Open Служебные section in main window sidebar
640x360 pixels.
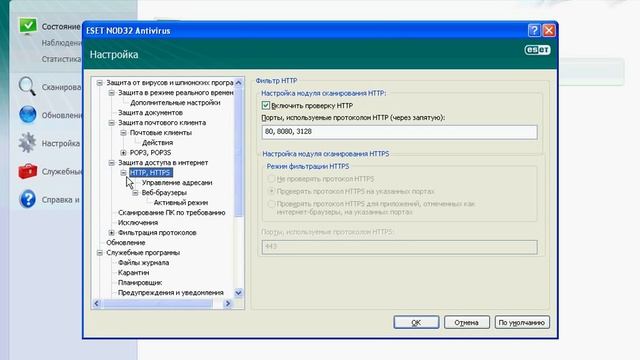point(62,171)
